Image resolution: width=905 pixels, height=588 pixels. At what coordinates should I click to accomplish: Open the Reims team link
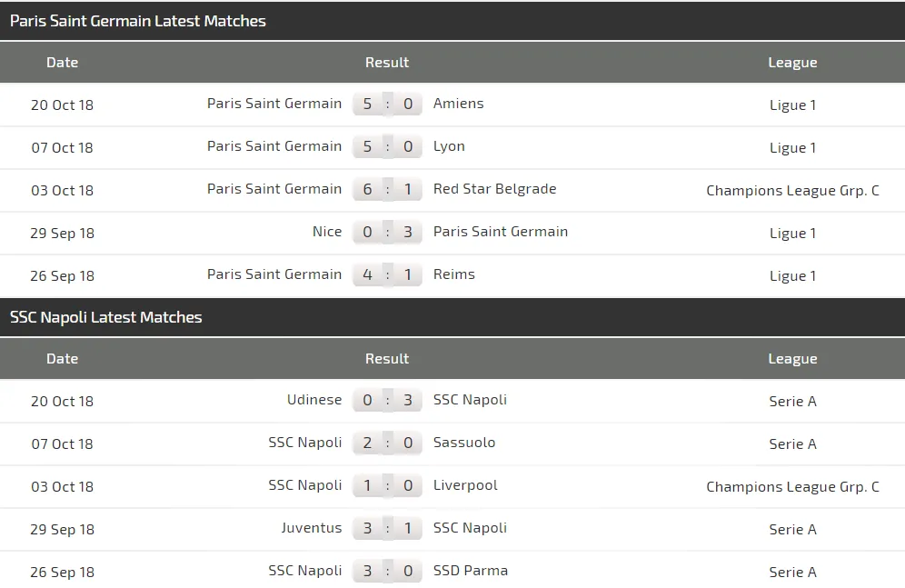coord(453,274)
